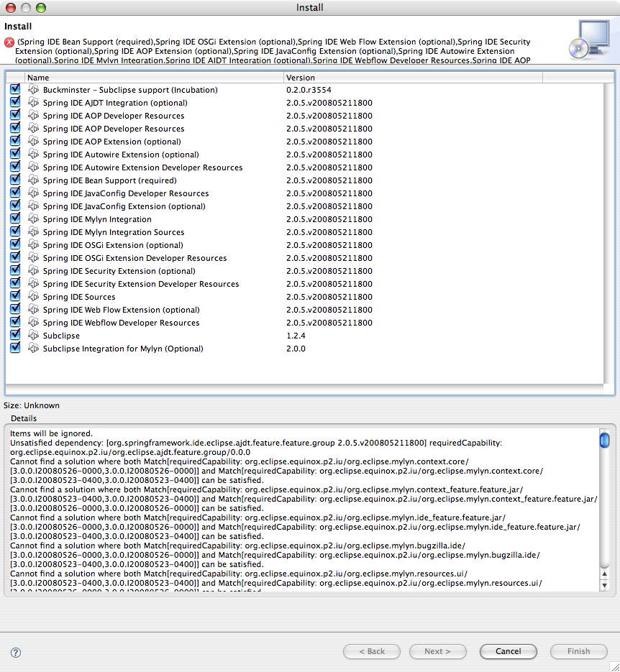Click the Size: Unknown label
This screenshot has height=672, width=620.
[x=32, y=405]
